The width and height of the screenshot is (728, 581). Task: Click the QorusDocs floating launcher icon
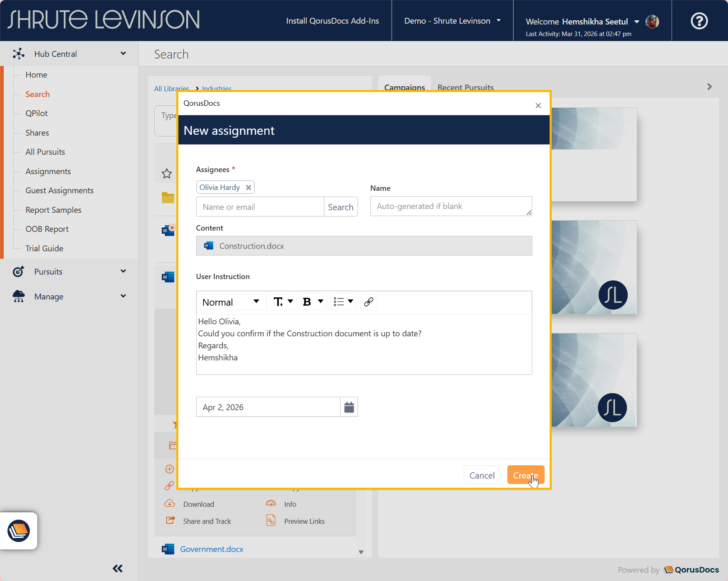[x=19, y=530]
